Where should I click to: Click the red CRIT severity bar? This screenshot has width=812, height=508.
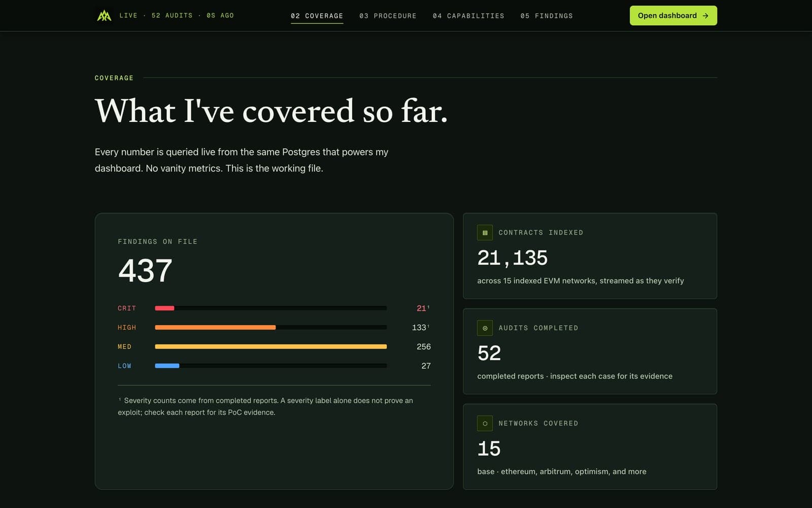pyautogui.click(x=164, y=308)
